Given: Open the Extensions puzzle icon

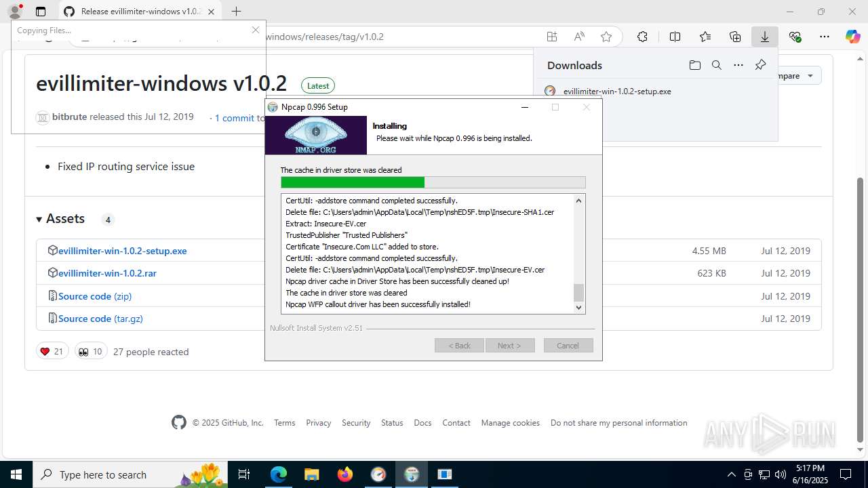Looking at the screenshot, I should click(x=642, y=37).
